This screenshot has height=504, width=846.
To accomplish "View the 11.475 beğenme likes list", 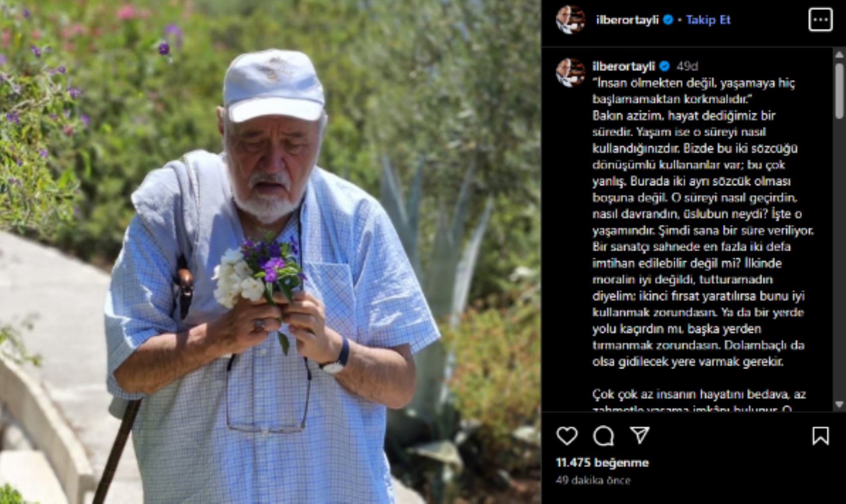I will (x=602, y=463).
